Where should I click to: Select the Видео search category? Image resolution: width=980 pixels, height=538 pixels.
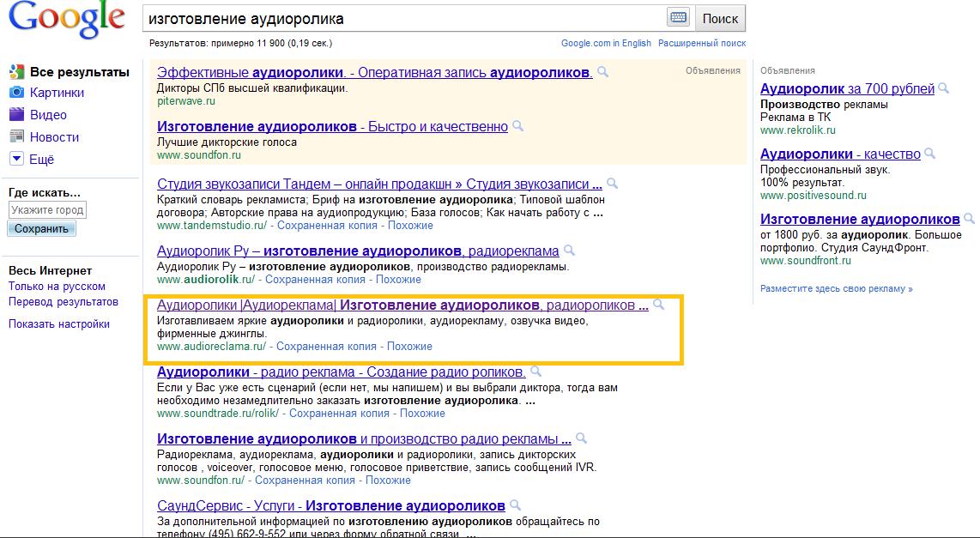pos(48,115)
